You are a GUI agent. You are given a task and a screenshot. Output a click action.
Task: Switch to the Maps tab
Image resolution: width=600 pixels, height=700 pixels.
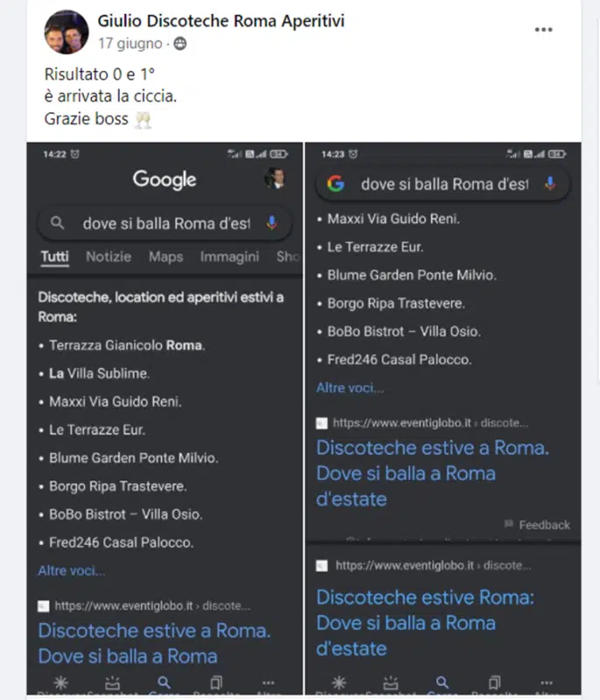165,256
